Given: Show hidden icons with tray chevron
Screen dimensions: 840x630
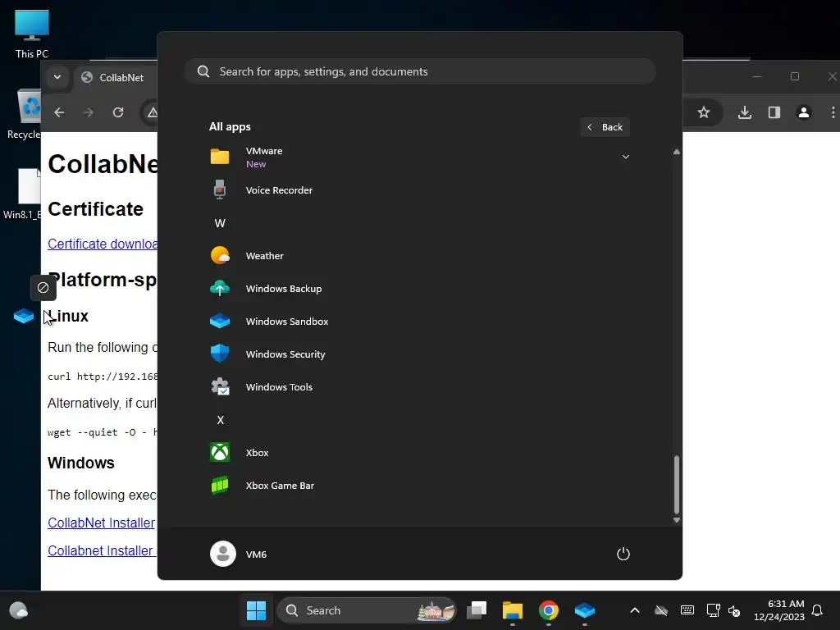Looking at the screenshot, I should click(x=635, y=610).
